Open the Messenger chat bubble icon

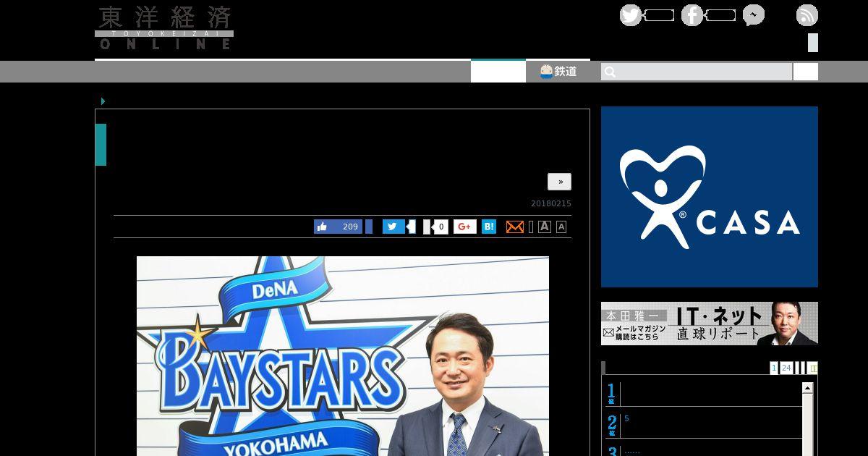point(754,15)
